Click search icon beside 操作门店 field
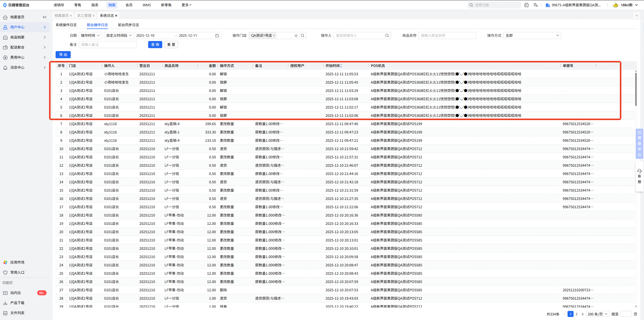The height and width of the screenshot is (320, 644). point(303,35)
